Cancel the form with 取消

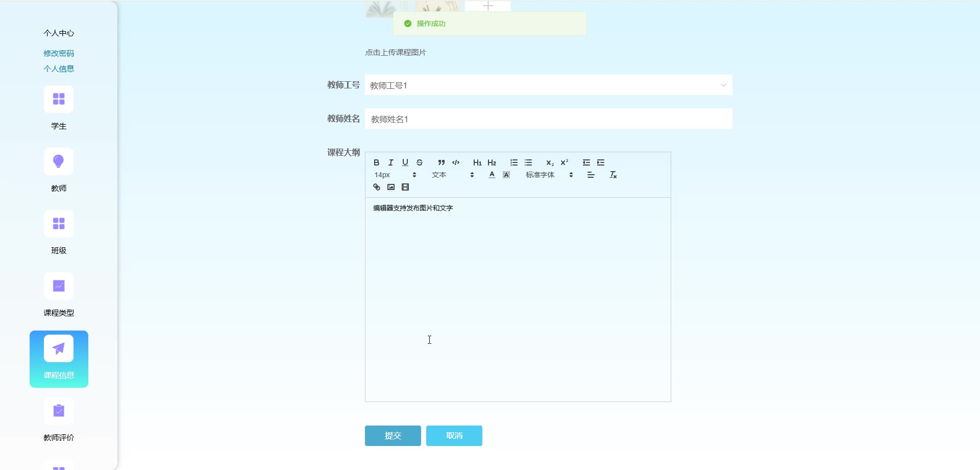pyautogui.click(x=454, y=436)
